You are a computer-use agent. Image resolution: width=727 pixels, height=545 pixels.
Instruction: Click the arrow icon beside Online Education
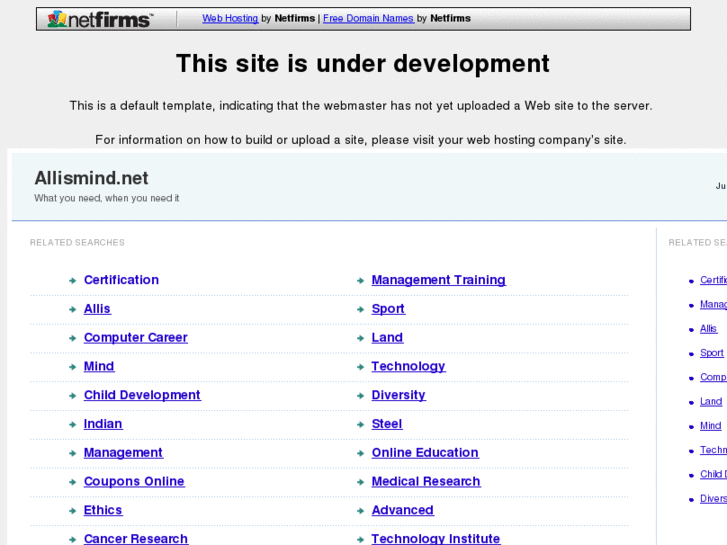click(x=360, y=453)
